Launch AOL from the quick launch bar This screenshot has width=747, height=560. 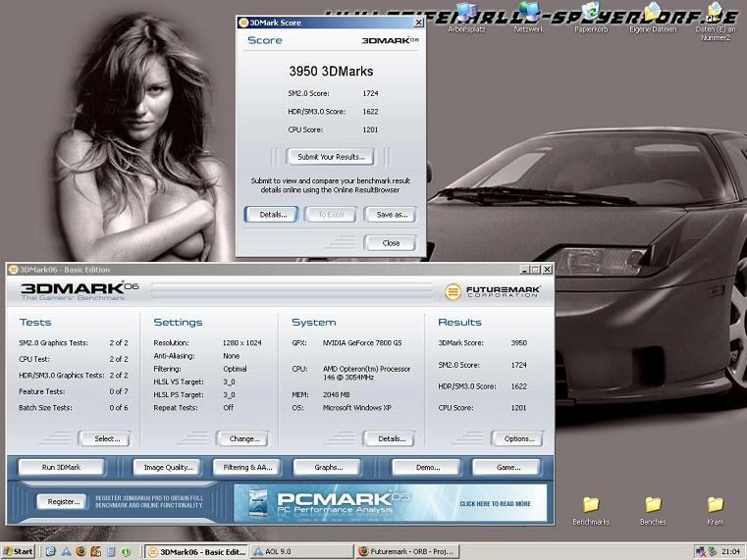pos(66,551)
